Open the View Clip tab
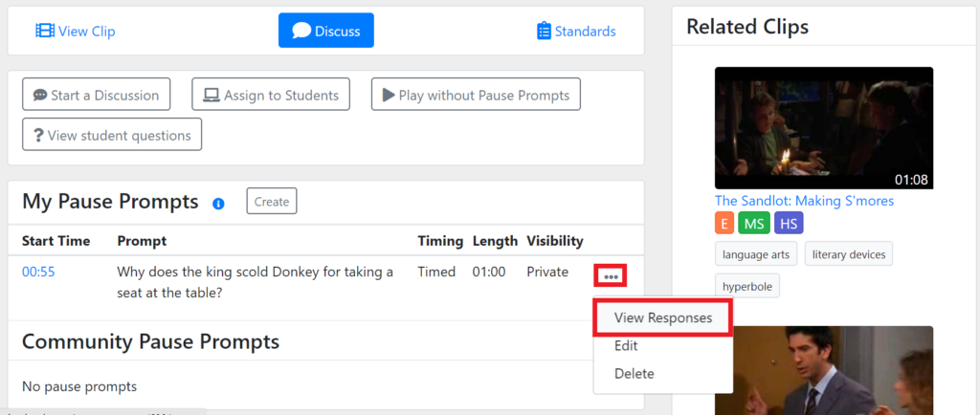This screenshot has height=415, width=980. (75, 32)
